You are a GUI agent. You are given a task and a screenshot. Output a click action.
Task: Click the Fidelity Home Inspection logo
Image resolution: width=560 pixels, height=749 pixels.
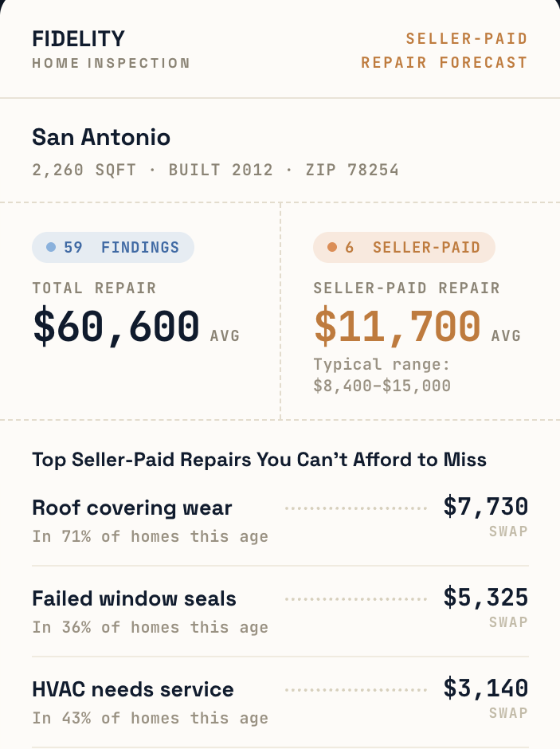coord(111,49)
